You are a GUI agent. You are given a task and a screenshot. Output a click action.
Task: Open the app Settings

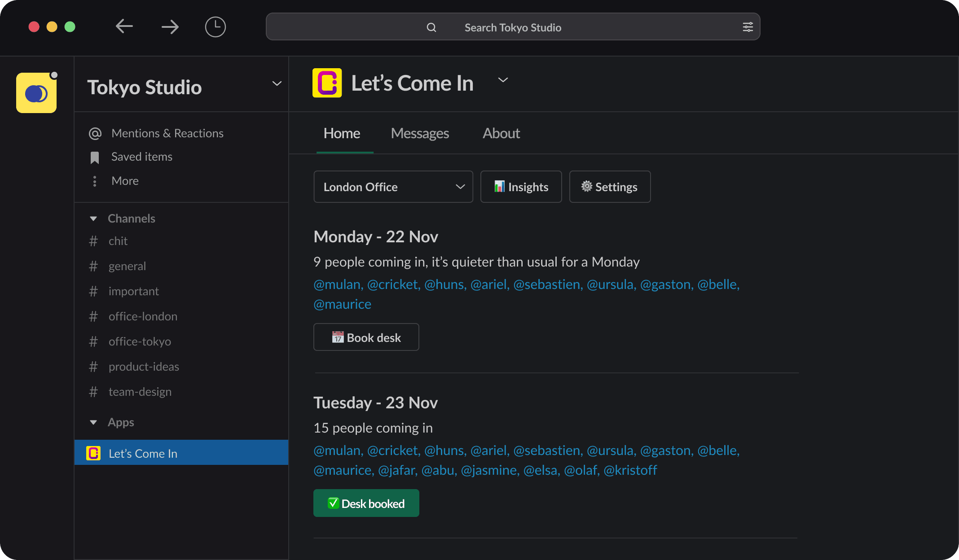(609, 187)
